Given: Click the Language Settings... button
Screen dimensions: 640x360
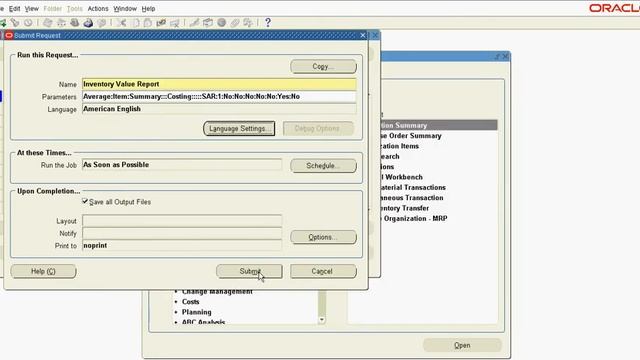Looking at the screenshot, I should click(239, 129).
